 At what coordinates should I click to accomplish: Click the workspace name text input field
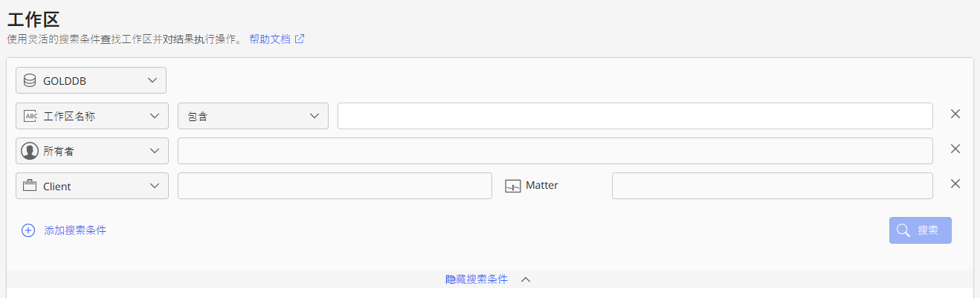tap(635, 116)
